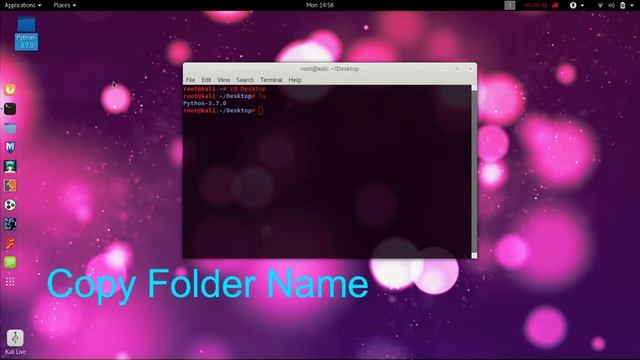Show all applications grid
Viewport: 640px width, 360px height.
(x=10, y=282)
